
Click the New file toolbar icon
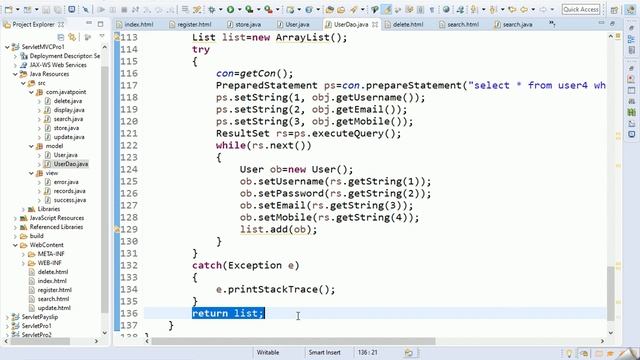[x=9, y=9]
